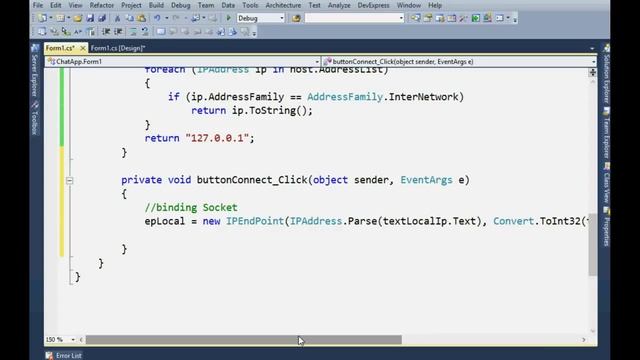The image size is (640, 360).
Task: Open the Properties Window toolbar icon
Action: pyautogui.click(x=428, y=18)
